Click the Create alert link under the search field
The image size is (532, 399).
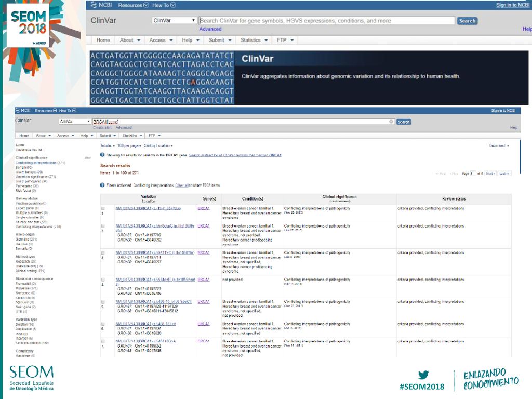[x=102, y=128]
